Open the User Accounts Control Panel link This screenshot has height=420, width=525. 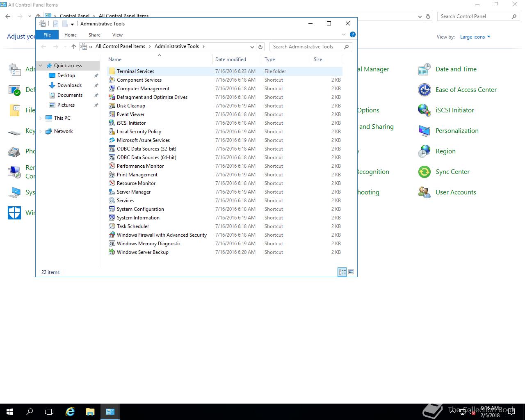(x=456, y=192)
